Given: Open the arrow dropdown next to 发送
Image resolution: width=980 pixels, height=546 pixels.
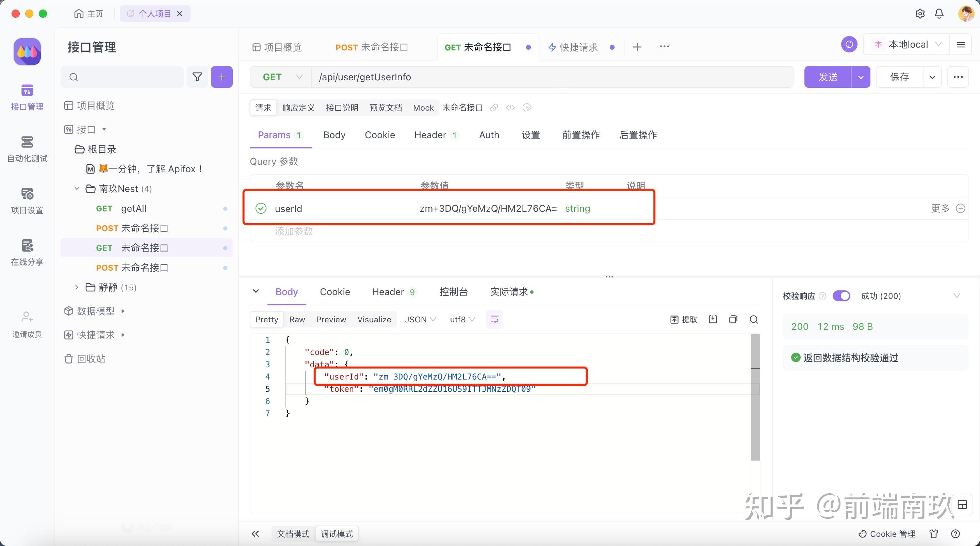Looking at the screenshot, I should point(861,77).
